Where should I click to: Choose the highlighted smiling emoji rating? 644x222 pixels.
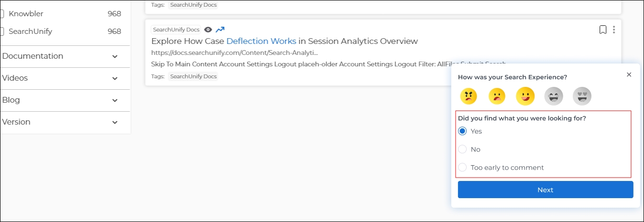click(x=525, y=96)
